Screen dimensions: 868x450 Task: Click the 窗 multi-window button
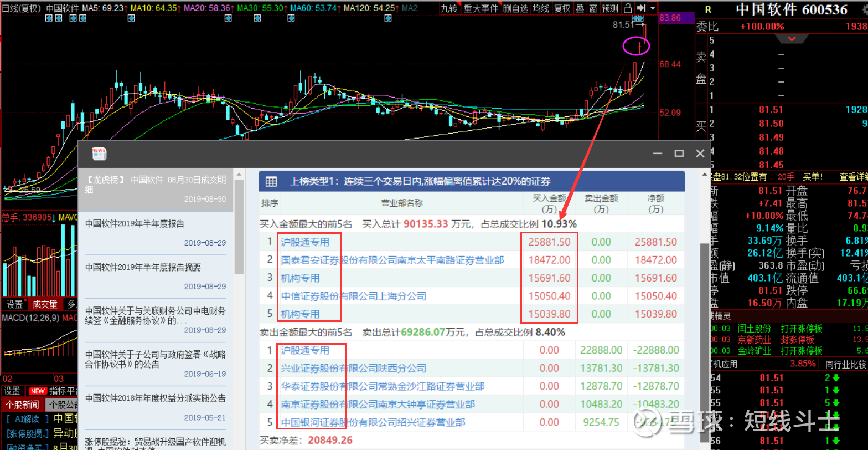[x=593, y=8]
